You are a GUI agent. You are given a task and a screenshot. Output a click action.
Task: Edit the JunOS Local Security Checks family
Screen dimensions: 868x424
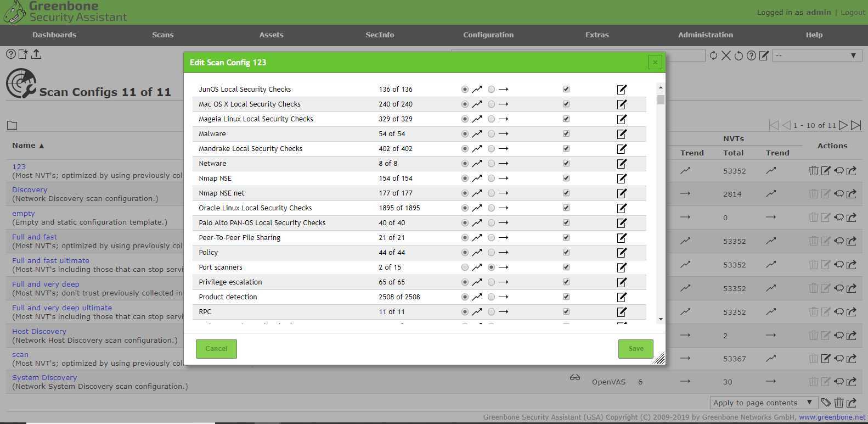pos(622,90)
